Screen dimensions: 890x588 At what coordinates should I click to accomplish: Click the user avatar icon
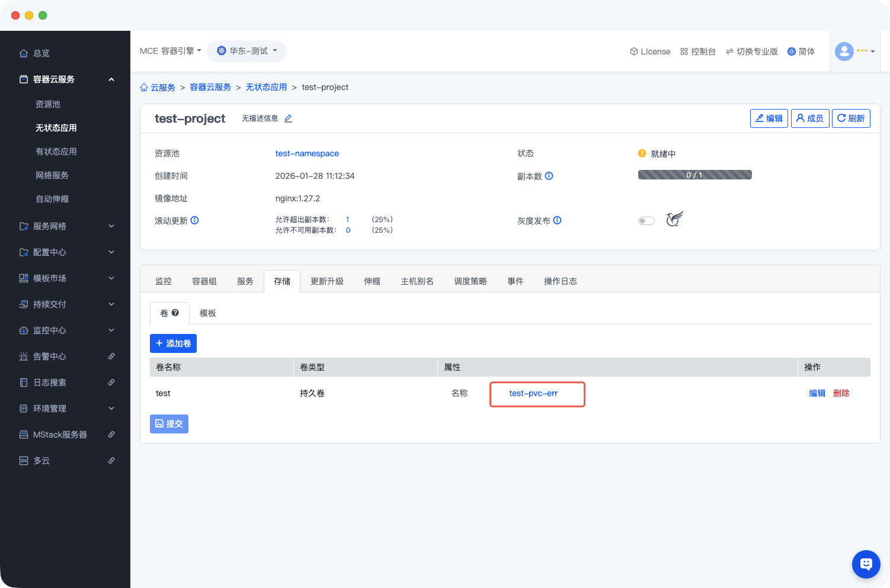pos(844,52)
